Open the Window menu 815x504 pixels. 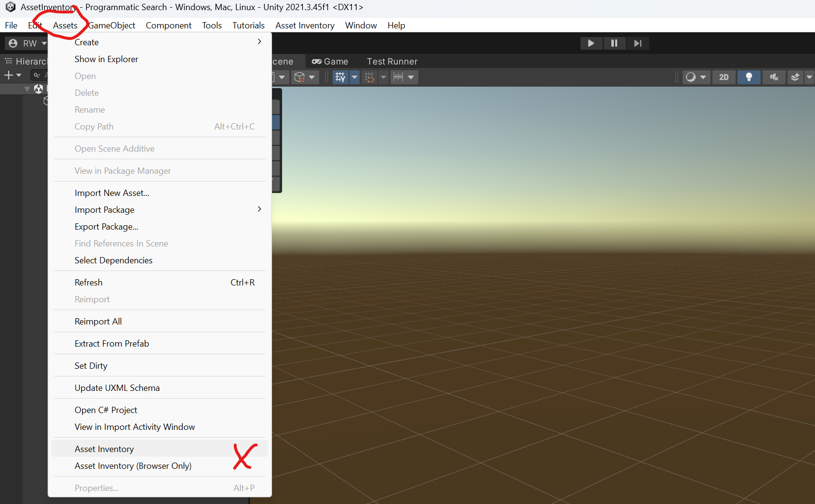pos(361,26)
